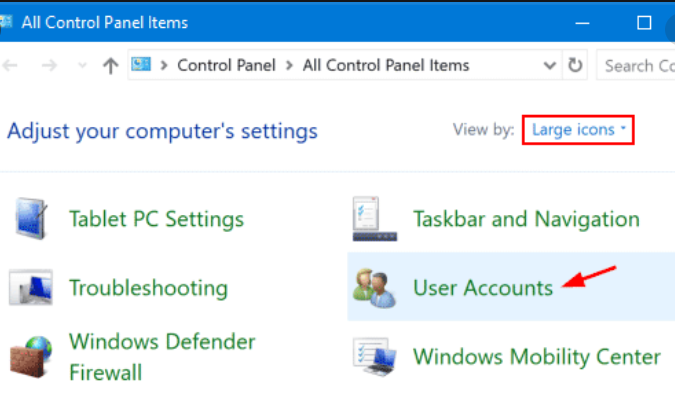Click the Search Control Panel field
This screenshot has height=393, width=675.
(636, 65)
